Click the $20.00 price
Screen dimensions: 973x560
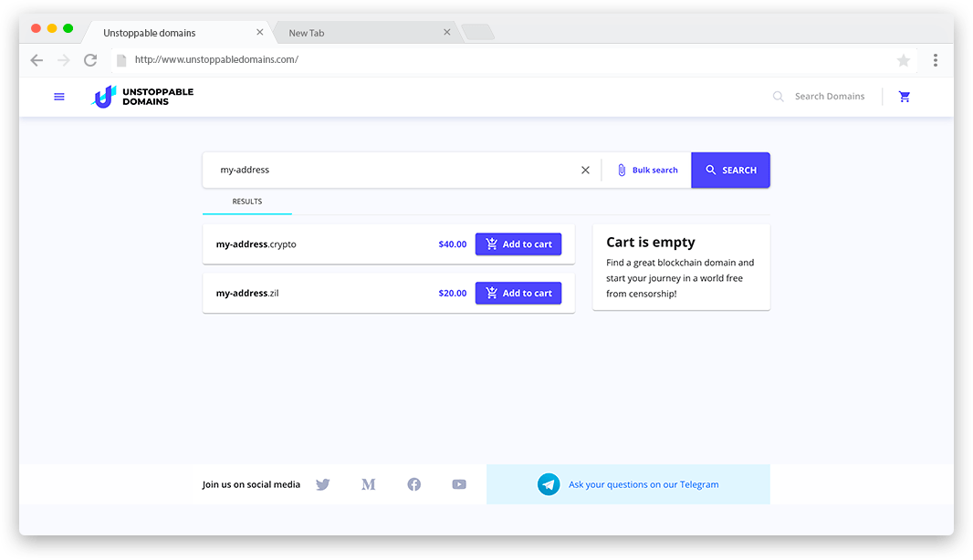(453, 294)
